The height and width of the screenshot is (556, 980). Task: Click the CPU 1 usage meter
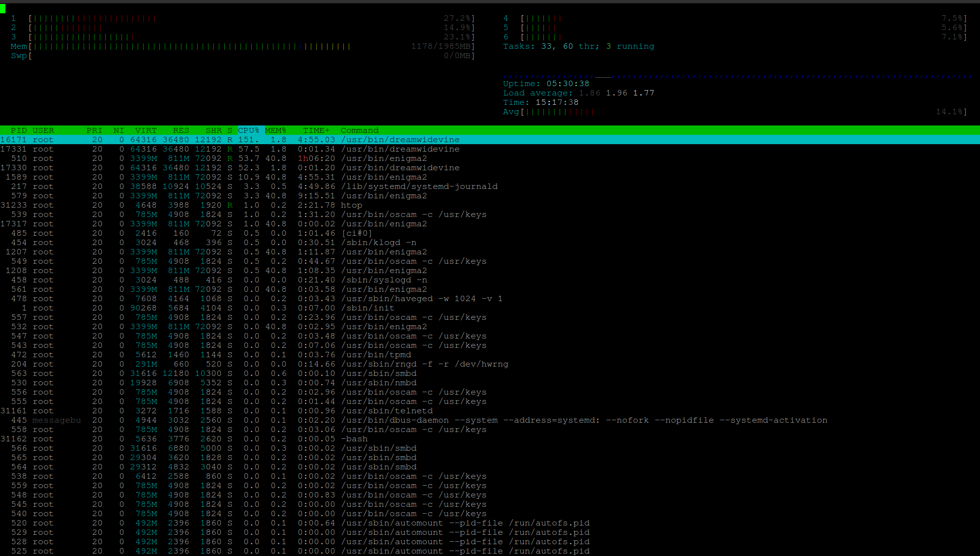(x=93, y=18)
